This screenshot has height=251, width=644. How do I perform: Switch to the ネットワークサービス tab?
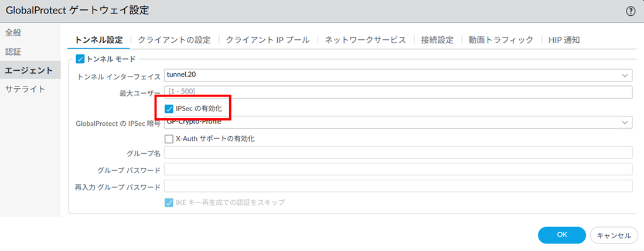[366, 40]
